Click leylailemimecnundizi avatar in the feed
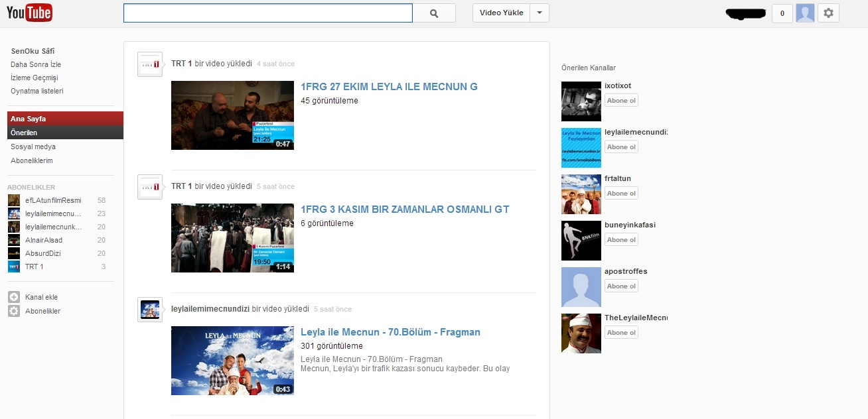 point(150,310)
